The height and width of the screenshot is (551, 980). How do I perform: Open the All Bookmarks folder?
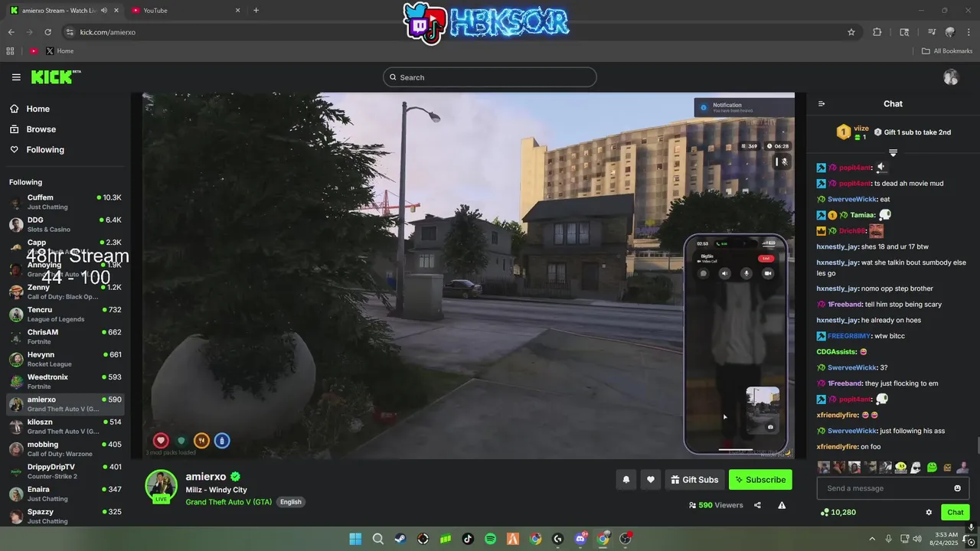pyautogui.click(x=947, y=51)
